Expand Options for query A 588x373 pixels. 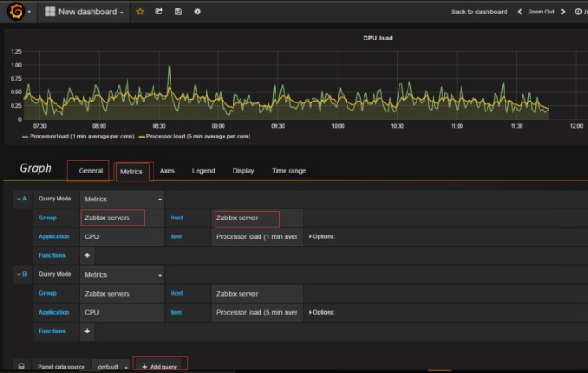coord(321,236)
